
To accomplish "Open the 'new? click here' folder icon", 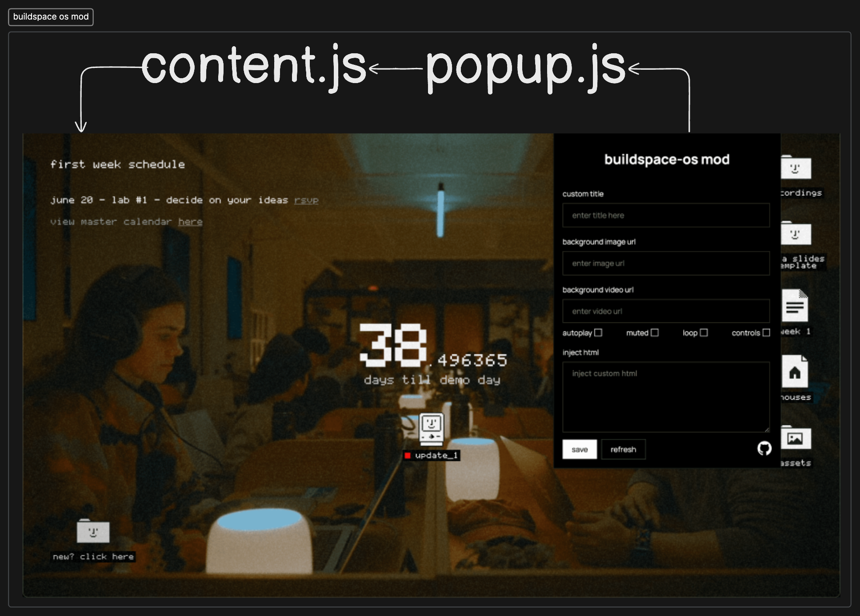I will 93,532.
